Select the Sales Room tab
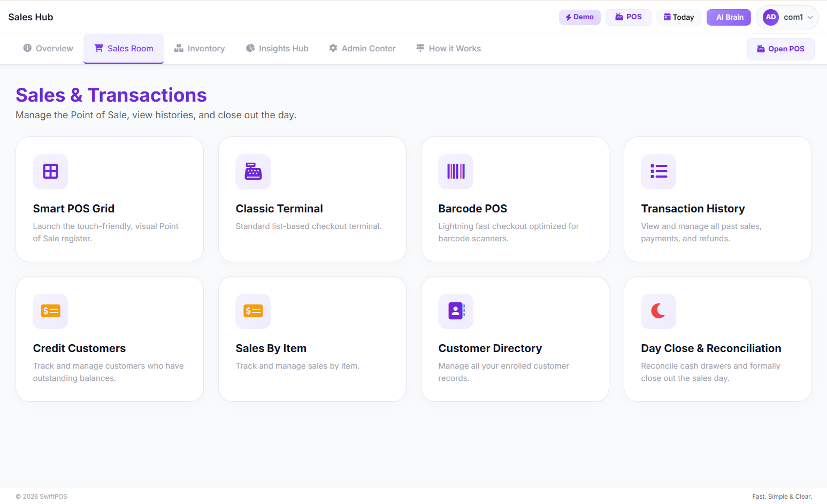Image resolution: width=827 pixels, height=504 pixels. (x=124, y=49)
